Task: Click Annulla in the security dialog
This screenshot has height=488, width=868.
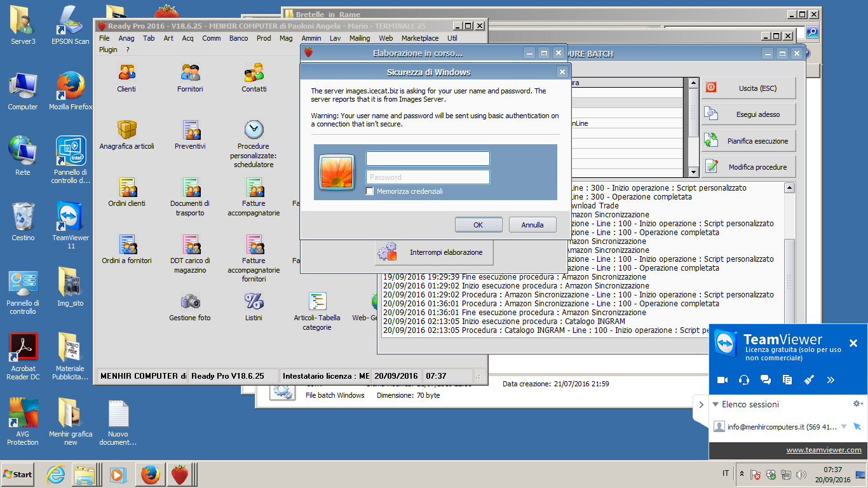Action: pos(532,224)
